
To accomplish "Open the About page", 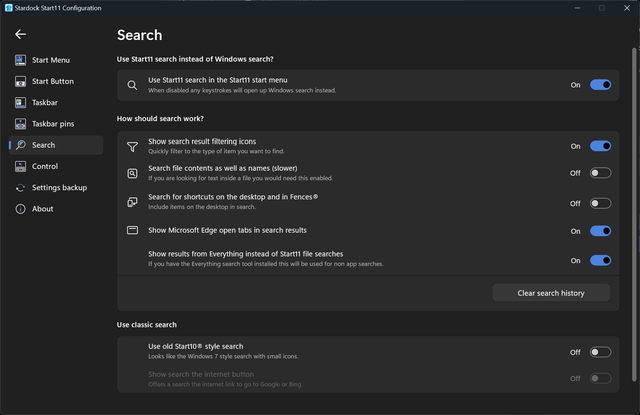I will (x=56, y=209).
